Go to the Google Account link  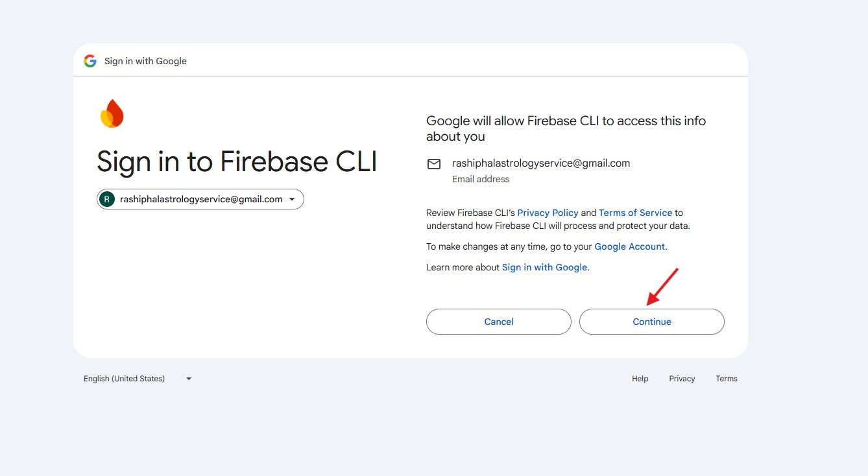[x=629, y=246]
